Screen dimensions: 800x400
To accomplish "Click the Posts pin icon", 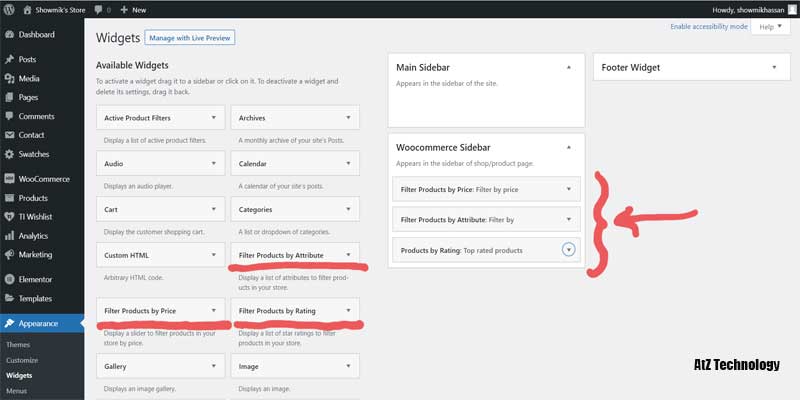I will tap(9, 60).
